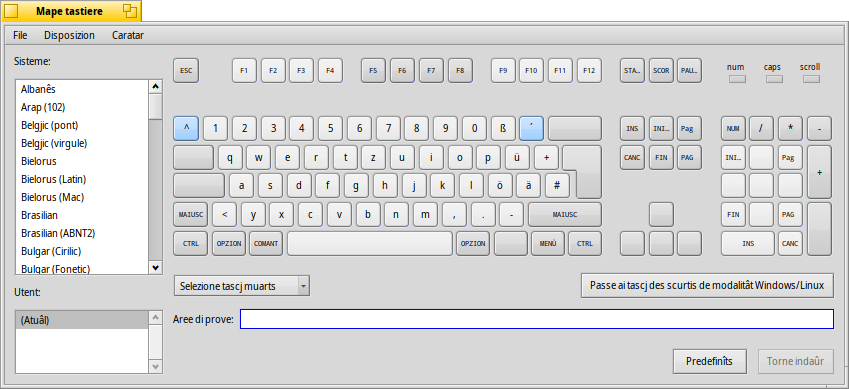Click the caps lock indicator light
Image resolution: width=849 pixels, height=389 pixels.
(774, 79)
